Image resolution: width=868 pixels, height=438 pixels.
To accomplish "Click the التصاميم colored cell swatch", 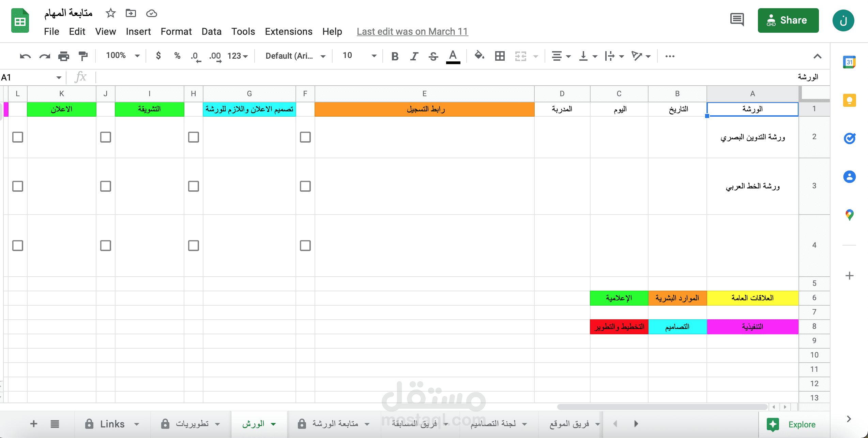I will point(677,326).
